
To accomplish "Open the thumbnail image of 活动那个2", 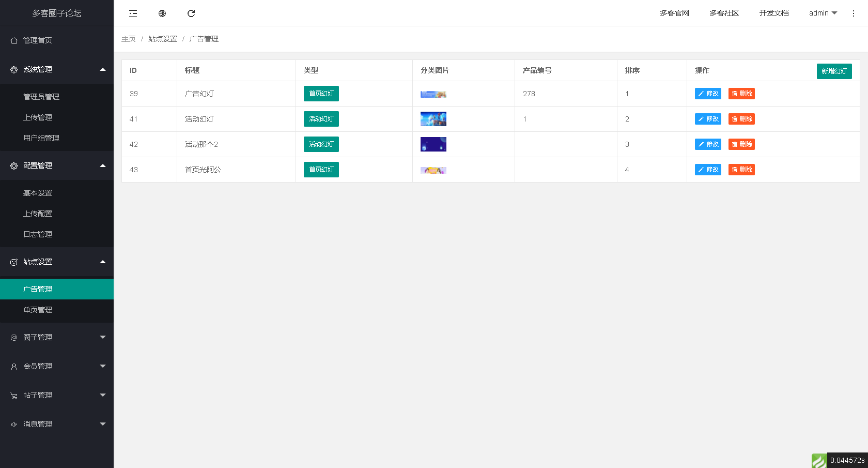I will click(x=433, y=144).
